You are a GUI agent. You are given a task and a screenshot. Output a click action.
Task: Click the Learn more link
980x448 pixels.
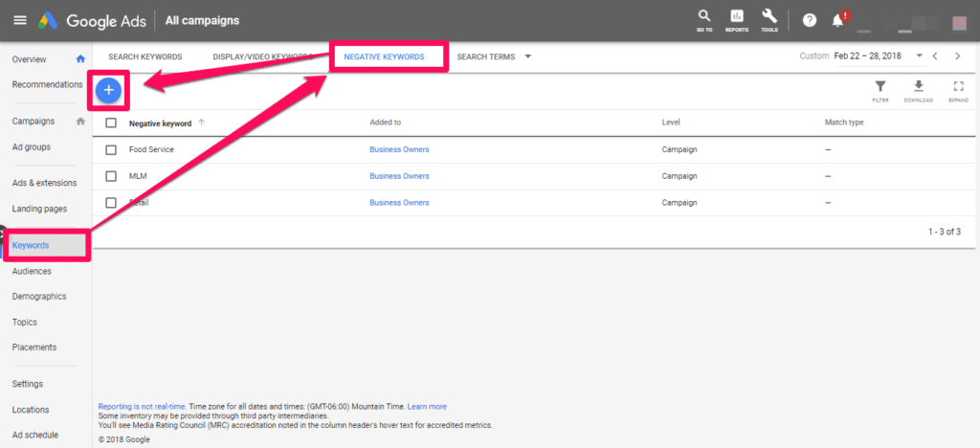pos(427,407)
